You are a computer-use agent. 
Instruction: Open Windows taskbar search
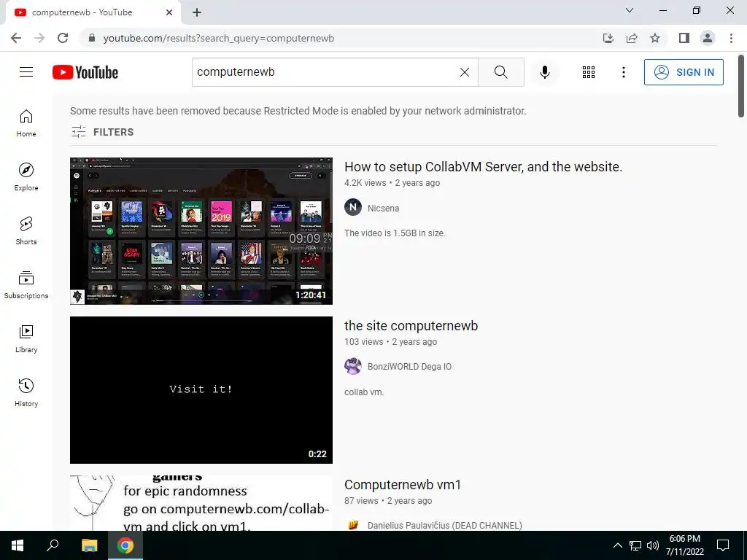tap(53, 545)
